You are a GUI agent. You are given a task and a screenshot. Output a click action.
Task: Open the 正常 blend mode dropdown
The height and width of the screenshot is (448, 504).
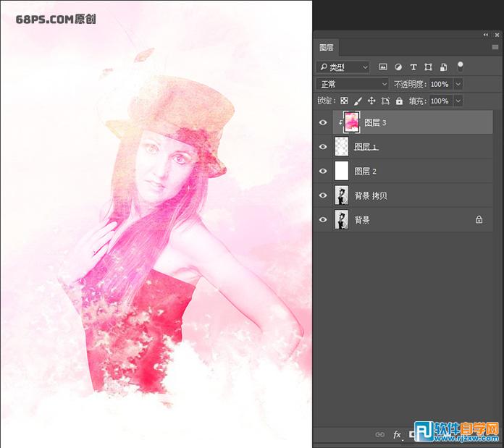pos(353,84)
